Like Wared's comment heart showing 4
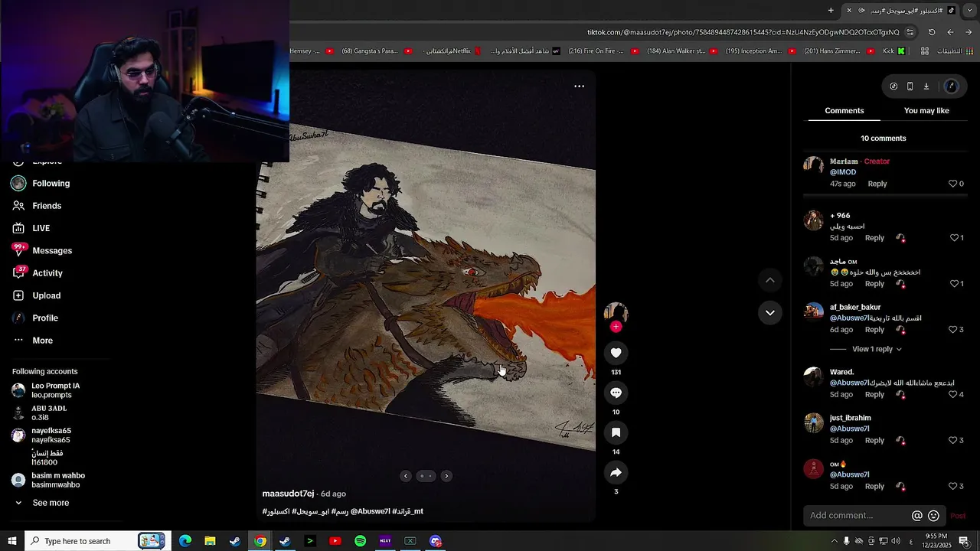 click(953, 395)
